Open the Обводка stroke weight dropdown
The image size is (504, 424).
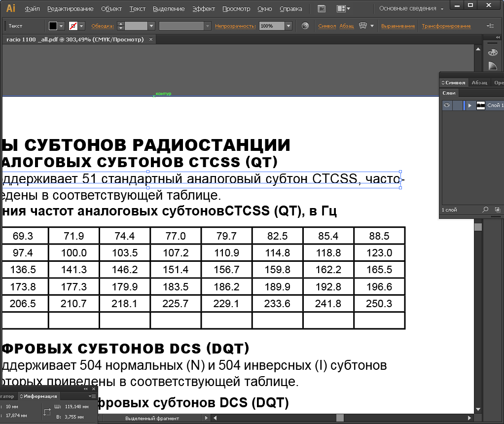coord(151,25)
